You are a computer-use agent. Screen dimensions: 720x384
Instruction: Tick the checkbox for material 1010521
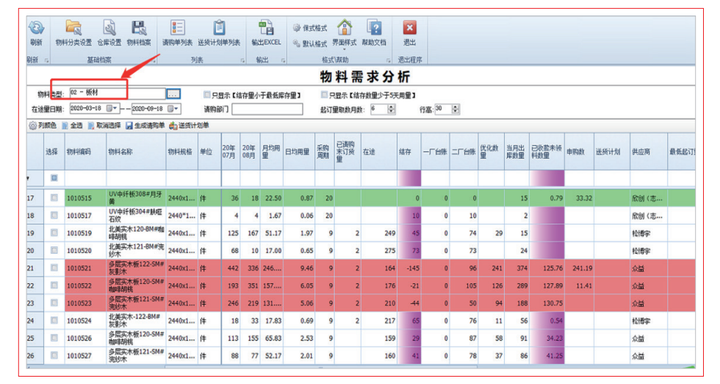54,268
